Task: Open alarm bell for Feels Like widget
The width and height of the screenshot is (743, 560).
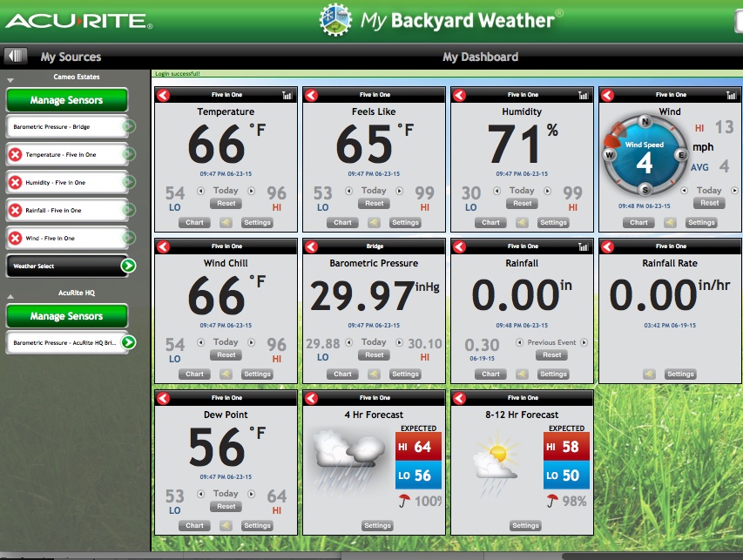Action: pyautogui.click(x=374, y=222)
